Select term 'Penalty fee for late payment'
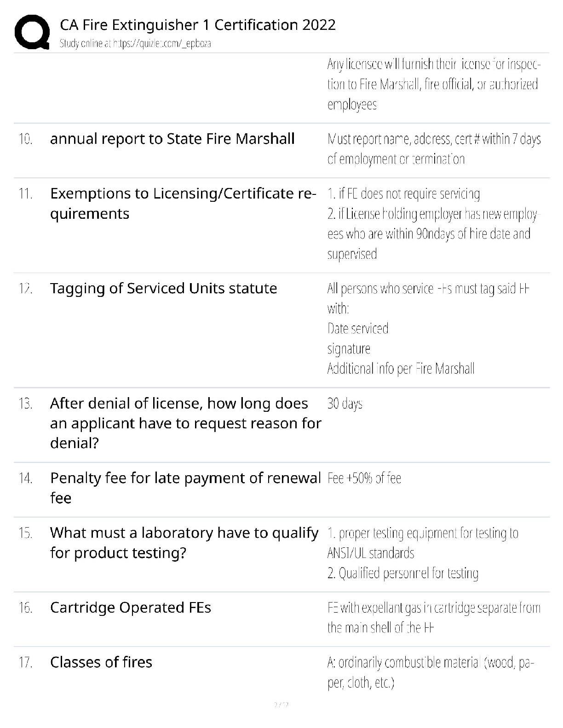The image size is (563, 728). (x=185, y=488)
